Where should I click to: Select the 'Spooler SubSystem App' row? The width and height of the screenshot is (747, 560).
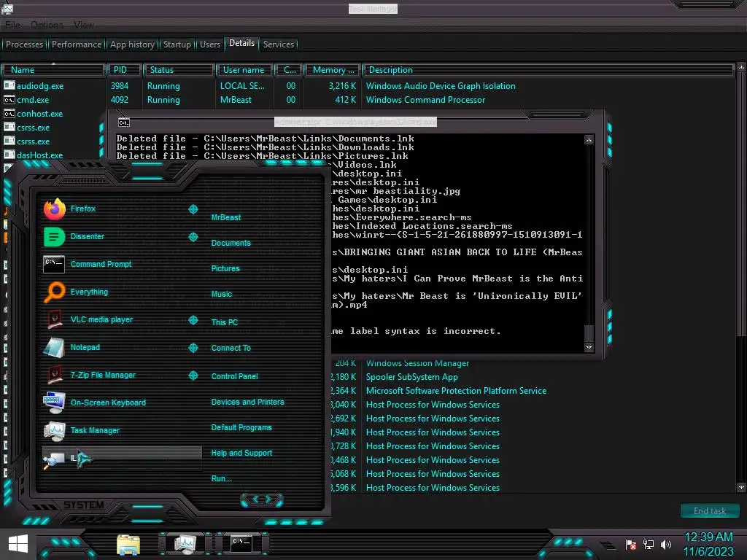click(x=411, y=377)
